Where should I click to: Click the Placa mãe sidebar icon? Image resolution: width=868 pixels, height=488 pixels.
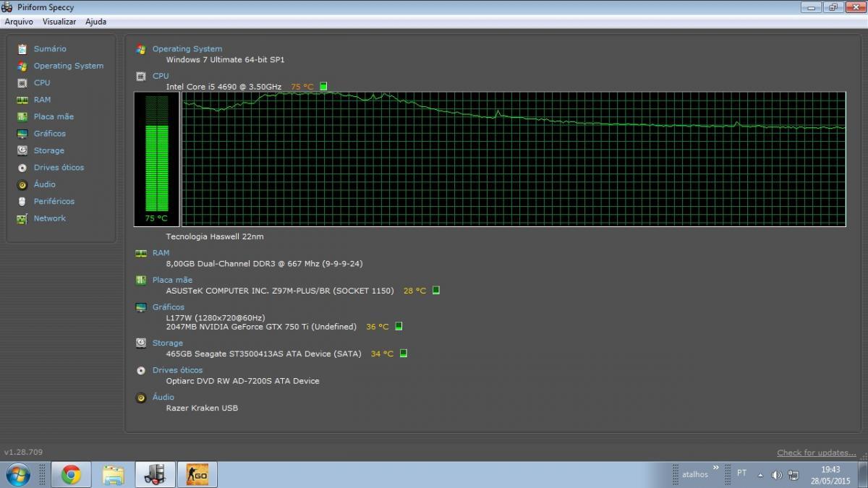pyautogui.click(x=22, y=116)
